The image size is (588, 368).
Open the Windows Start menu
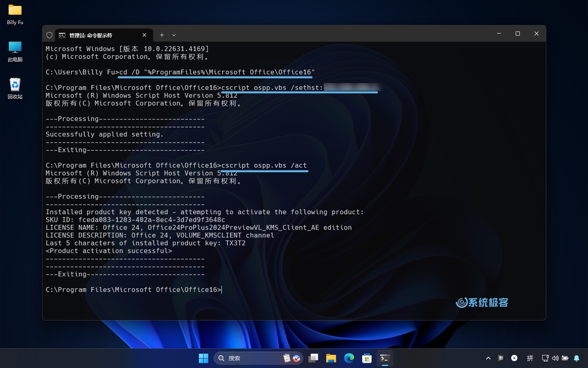point(203,358)
